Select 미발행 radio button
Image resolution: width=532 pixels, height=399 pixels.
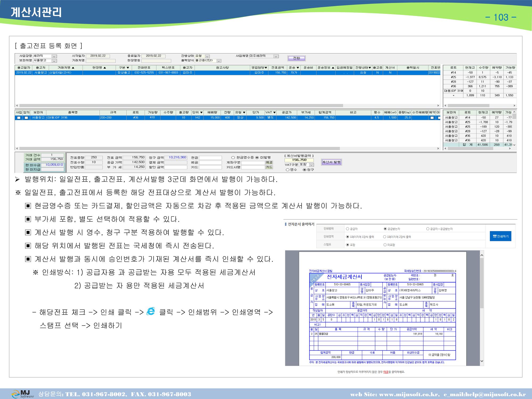[x=257, y=157]
